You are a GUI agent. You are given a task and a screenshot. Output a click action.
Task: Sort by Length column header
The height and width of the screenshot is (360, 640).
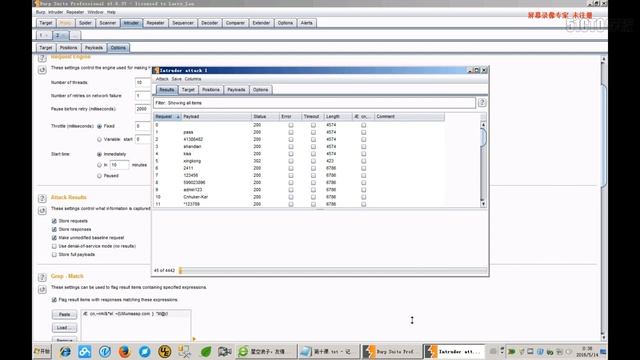point(338,117)
